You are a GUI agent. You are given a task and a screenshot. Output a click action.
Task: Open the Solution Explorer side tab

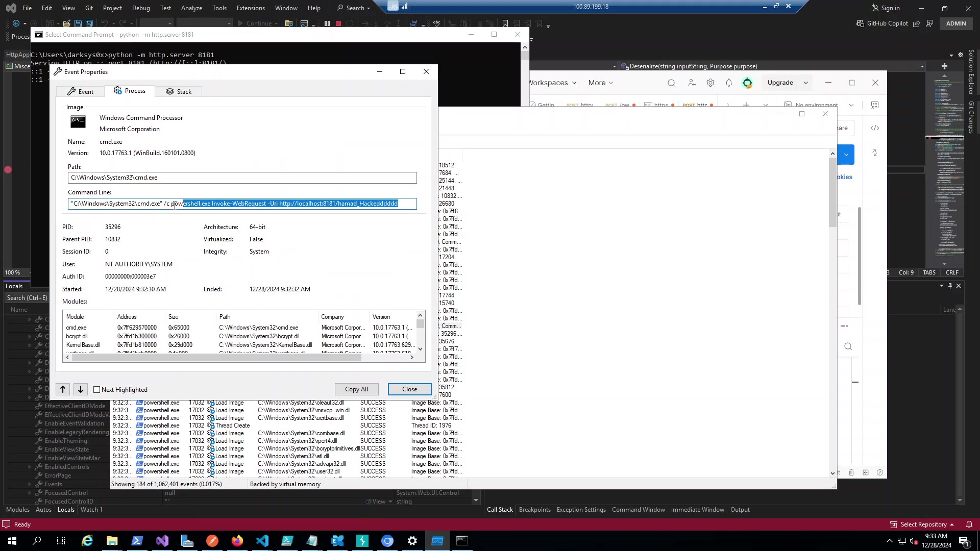pos(971,72)
